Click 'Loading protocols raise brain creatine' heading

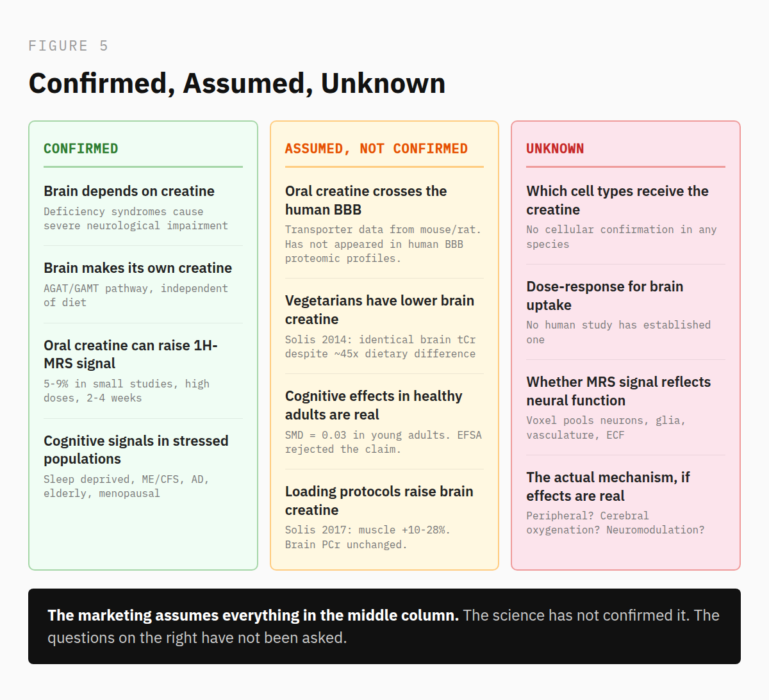[379, 500]
